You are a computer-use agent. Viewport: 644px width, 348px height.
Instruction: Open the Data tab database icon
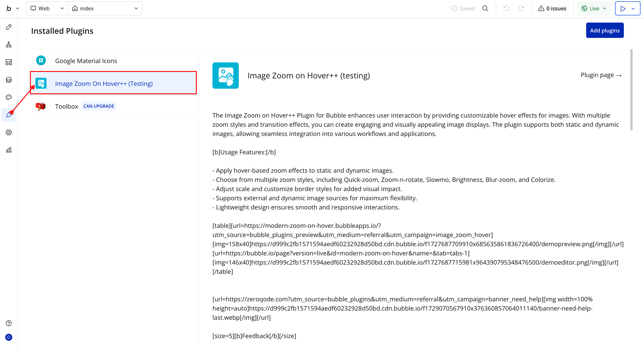point(9,80)
